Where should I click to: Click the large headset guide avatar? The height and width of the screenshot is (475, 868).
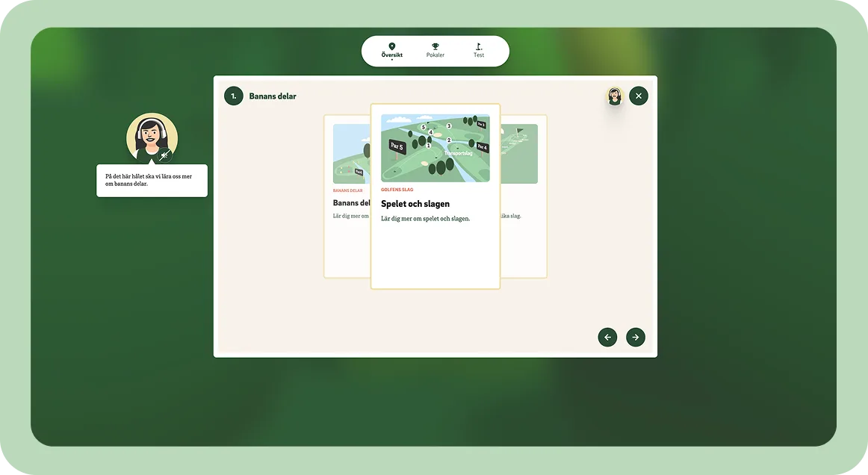[152, 137]
